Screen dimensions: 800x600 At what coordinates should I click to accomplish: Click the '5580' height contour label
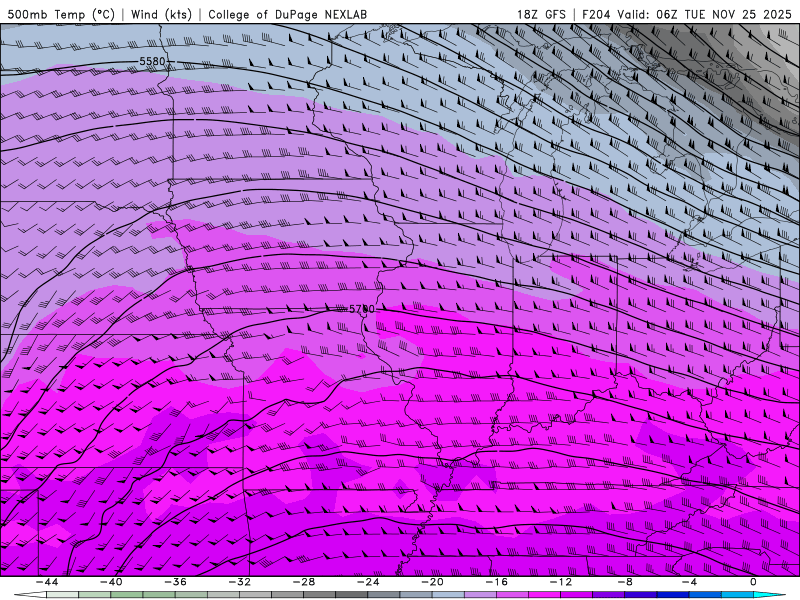(153, 61)
